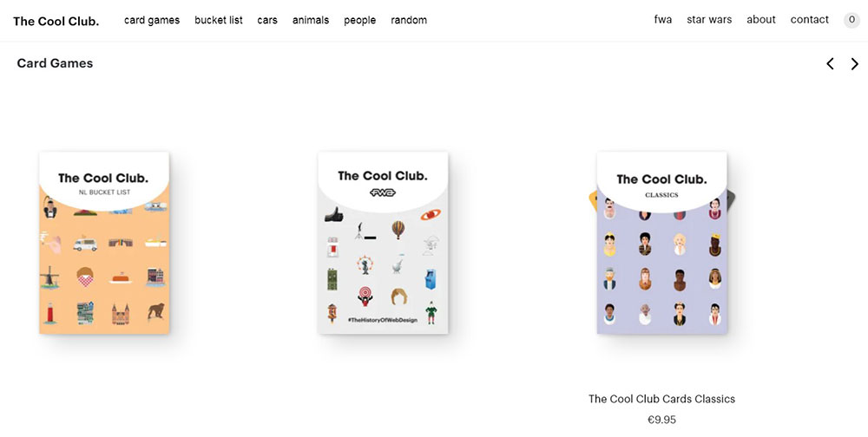The width and height of the screenshot is (868, 437).
Task: View the random category
Action: 409,20
